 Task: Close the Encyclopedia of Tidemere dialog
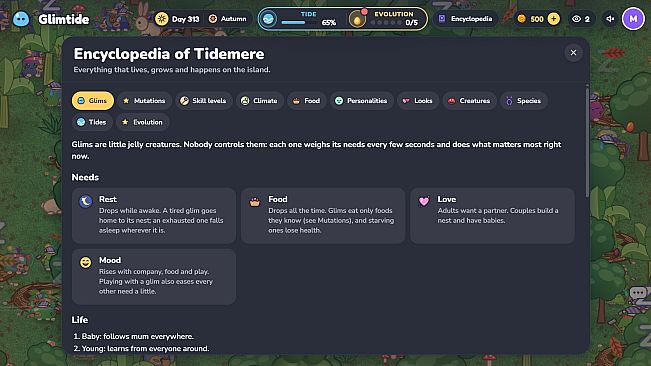pyautogui.click(x=573, y=53)
